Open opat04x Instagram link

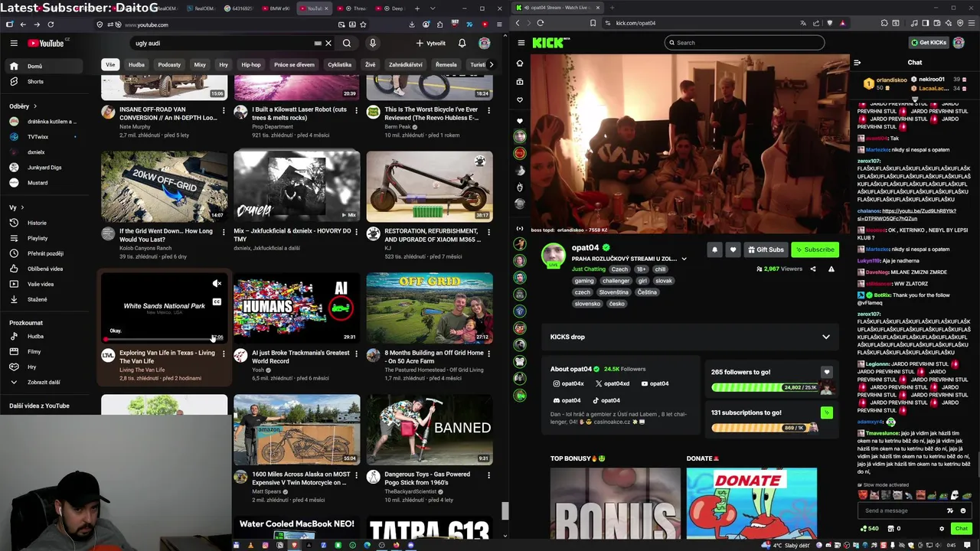click(x=568, y=383)
